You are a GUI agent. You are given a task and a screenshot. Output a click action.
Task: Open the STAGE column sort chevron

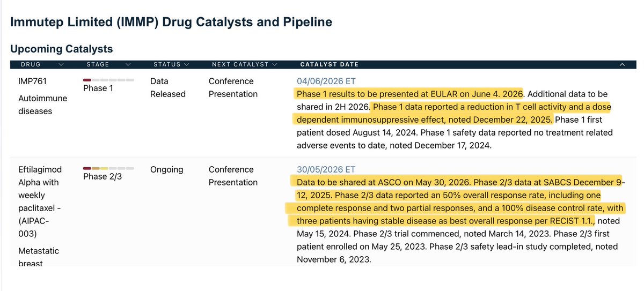point(128,64)
